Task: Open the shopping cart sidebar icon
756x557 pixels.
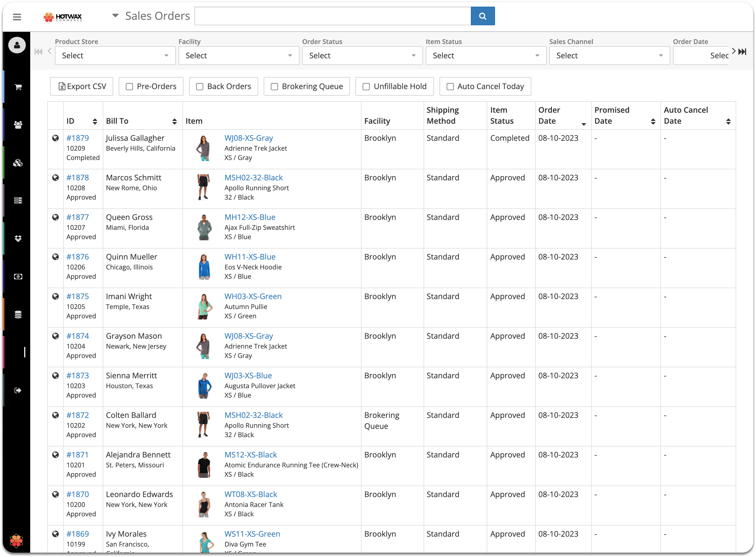Action: pos(18,87)
